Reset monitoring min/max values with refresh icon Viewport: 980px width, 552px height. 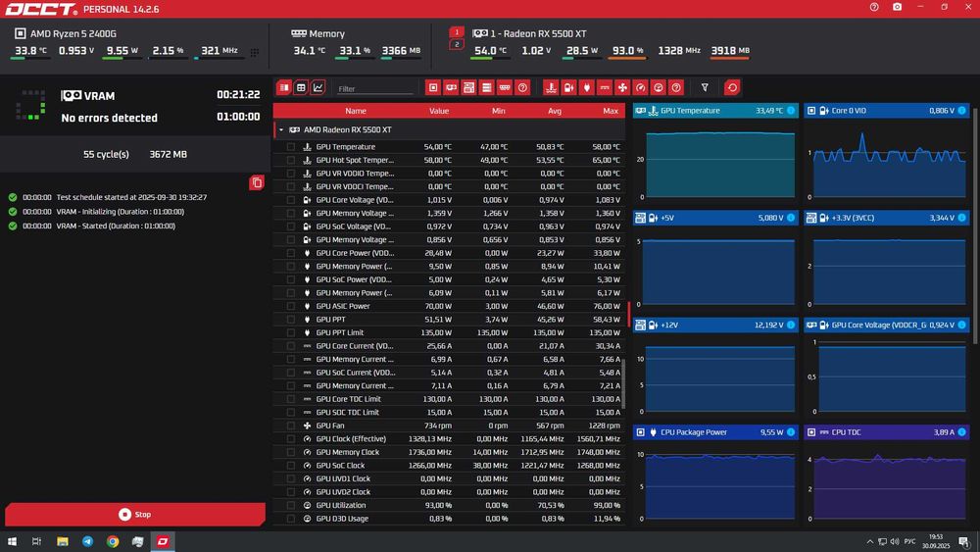pos(732,87)
